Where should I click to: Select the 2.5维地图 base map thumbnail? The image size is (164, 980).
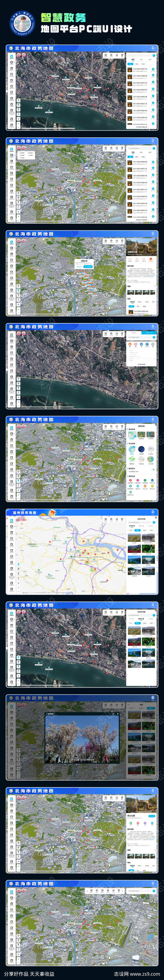tap(151, 435)
